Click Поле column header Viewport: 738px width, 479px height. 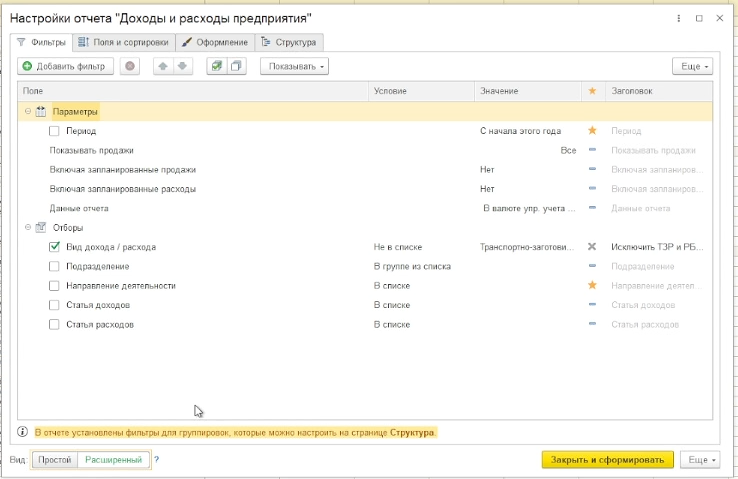point(193,91)
